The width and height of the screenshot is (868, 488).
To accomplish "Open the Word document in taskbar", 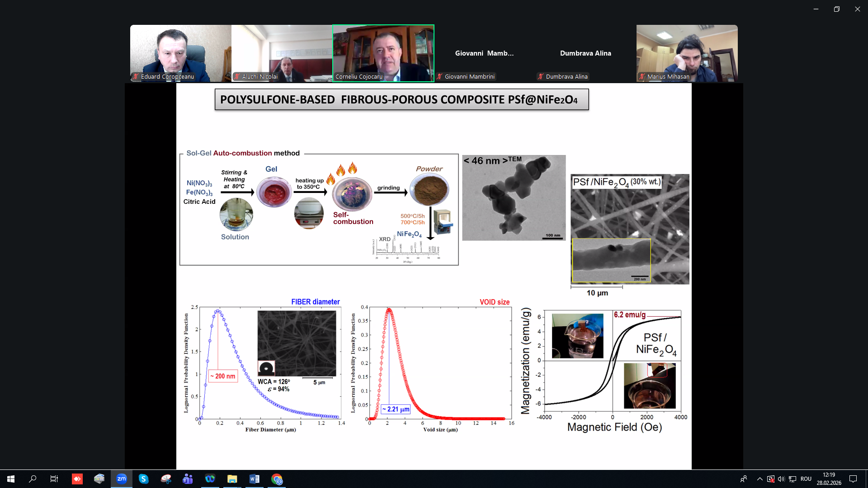I will click(254, 479).
